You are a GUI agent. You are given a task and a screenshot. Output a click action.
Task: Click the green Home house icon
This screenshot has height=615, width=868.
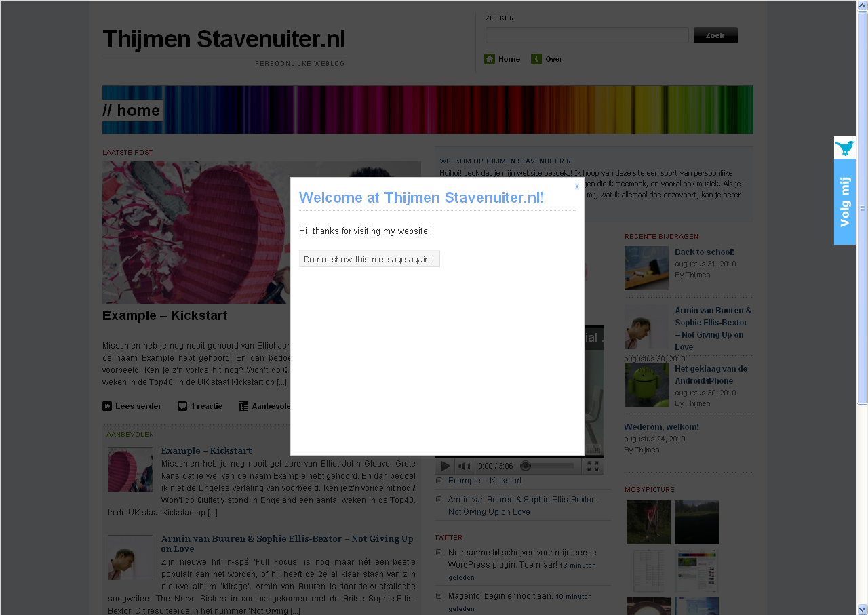click(490, 59)
